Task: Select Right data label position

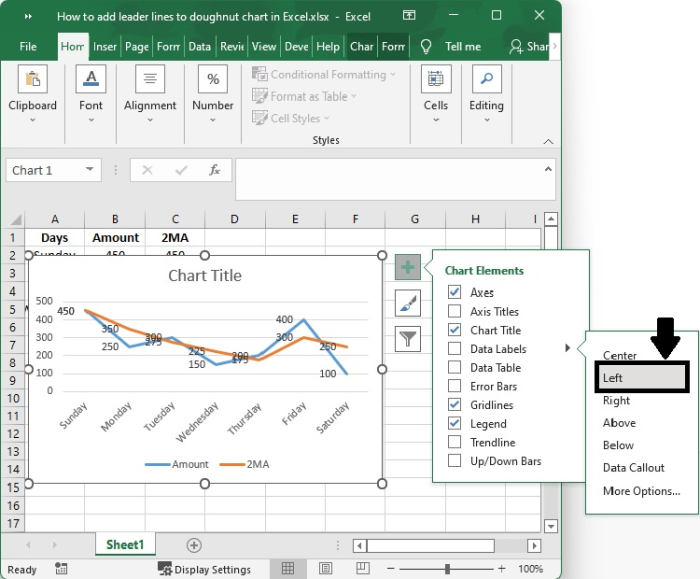Action: pos(616,400)
